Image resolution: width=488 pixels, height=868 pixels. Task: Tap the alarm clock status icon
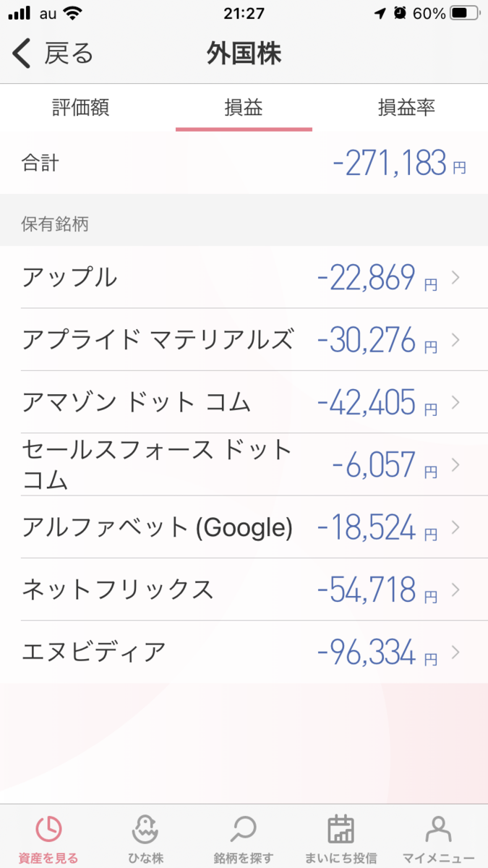click(400, 13)
